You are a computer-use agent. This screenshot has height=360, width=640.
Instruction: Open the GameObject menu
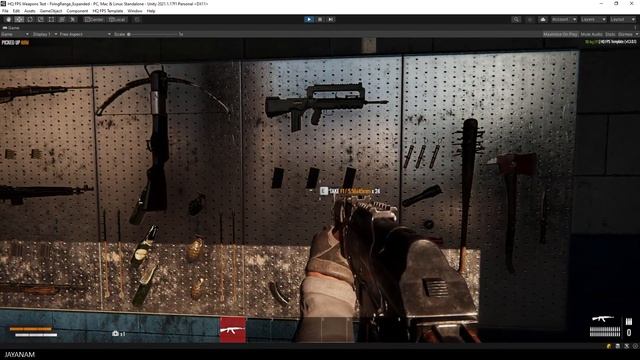pyautogui.click(x=51, y=11)
